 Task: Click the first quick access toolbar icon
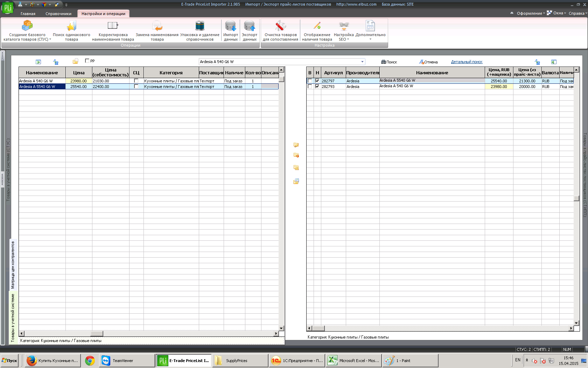coord(20,5)
